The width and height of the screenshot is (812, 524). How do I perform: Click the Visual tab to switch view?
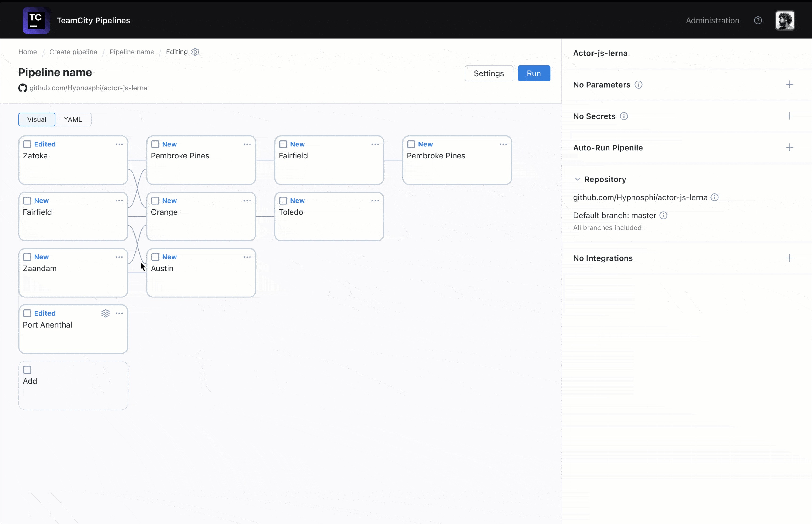click(37, 119)
